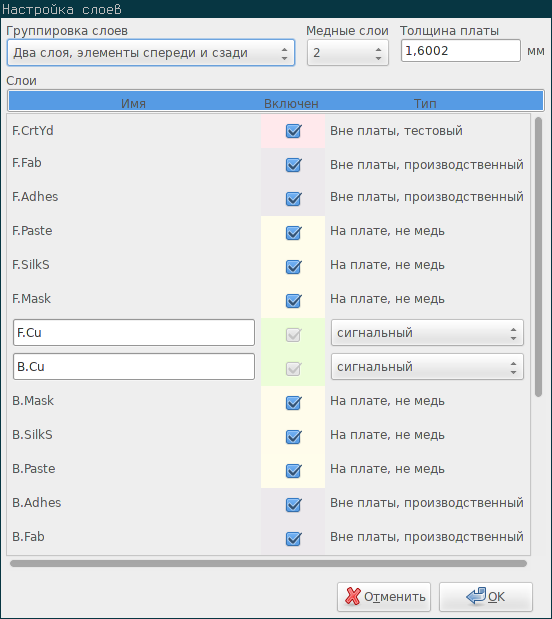Open the B.Cu layer type dropdown
This screenshot has height=619, width=552.
427,367
